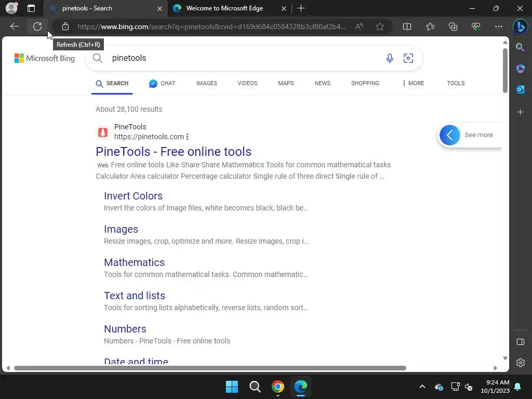This screenshot has width=532, height=399.
Task: Open Favorites list icon
Action: pos(430,26)
